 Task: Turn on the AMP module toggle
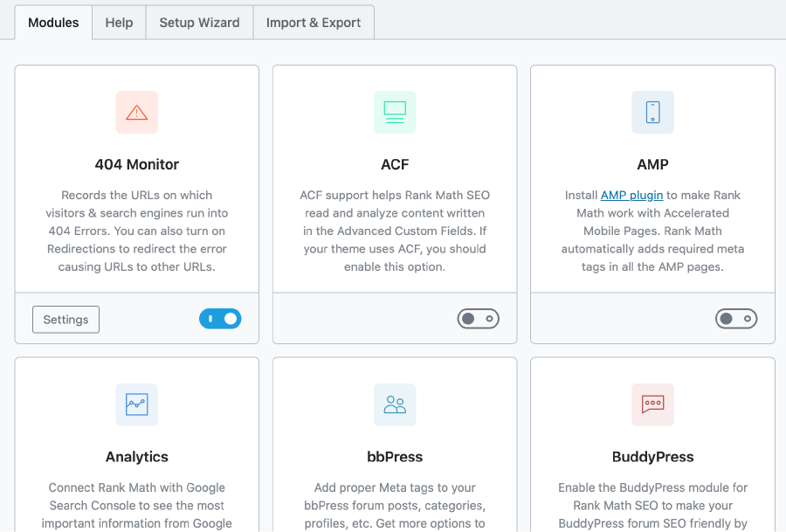pyautogui.click(x=736, y=319)
